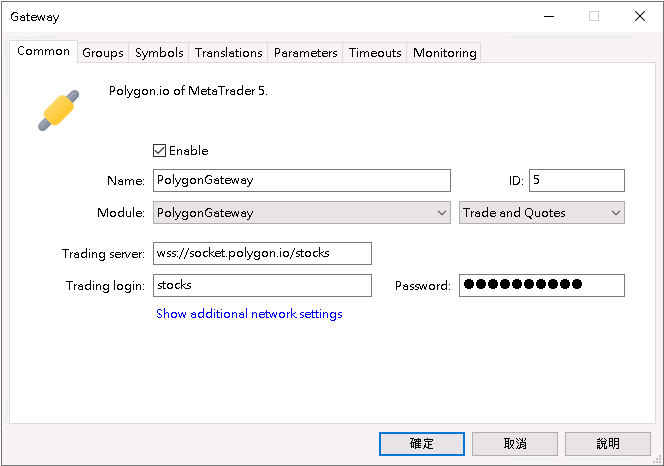Cancel with the 取消 button

click(x=515, y=444)
